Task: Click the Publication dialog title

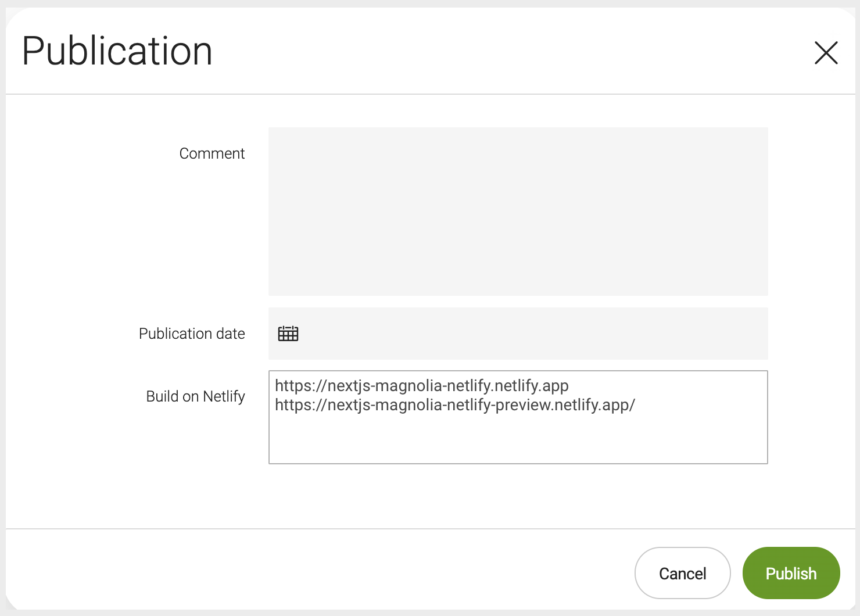Action: point(117,51)
